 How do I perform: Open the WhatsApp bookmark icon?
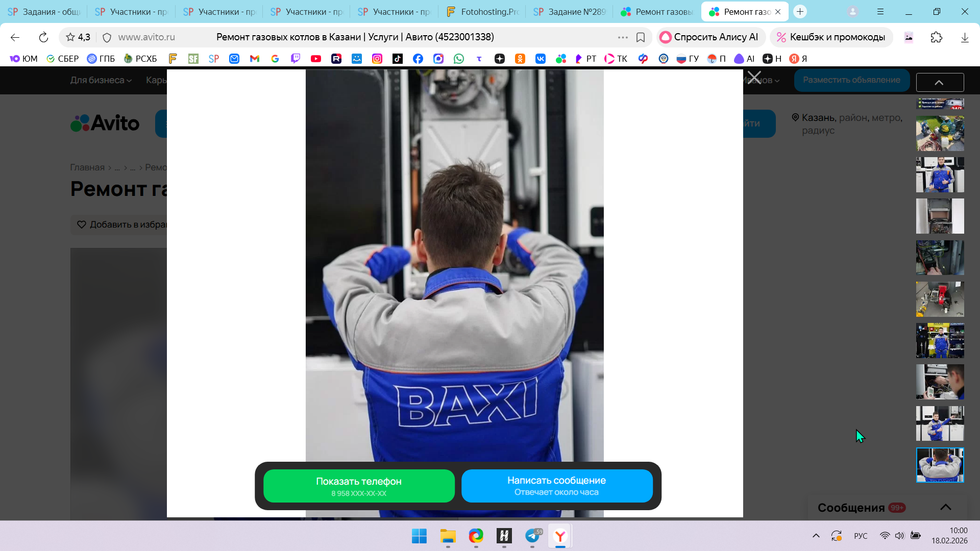click(x=459, y=59)
